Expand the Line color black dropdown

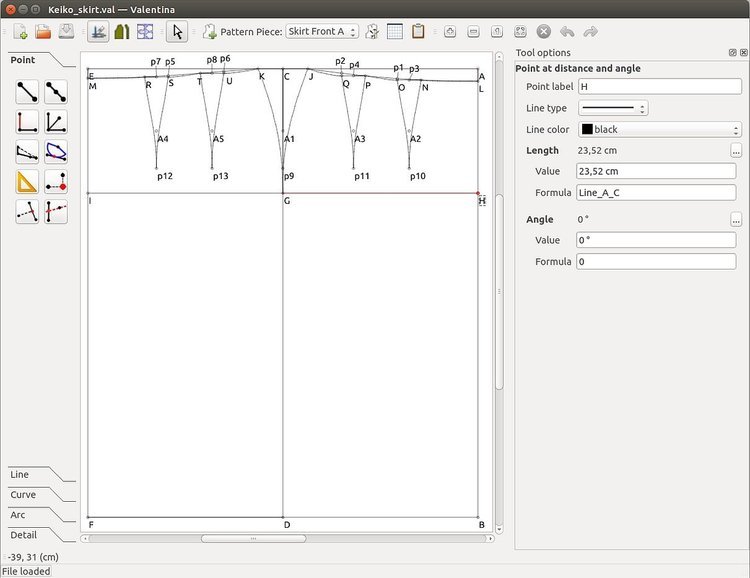[x=659, y=130]
